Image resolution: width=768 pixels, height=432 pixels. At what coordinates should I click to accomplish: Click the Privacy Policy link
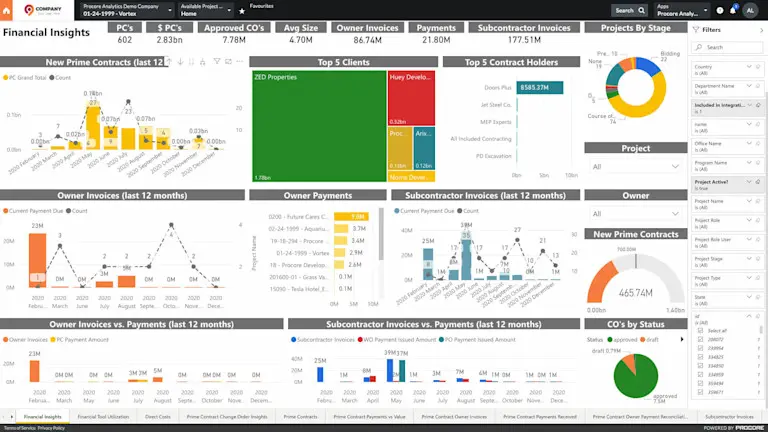click(x=51, y=428)
